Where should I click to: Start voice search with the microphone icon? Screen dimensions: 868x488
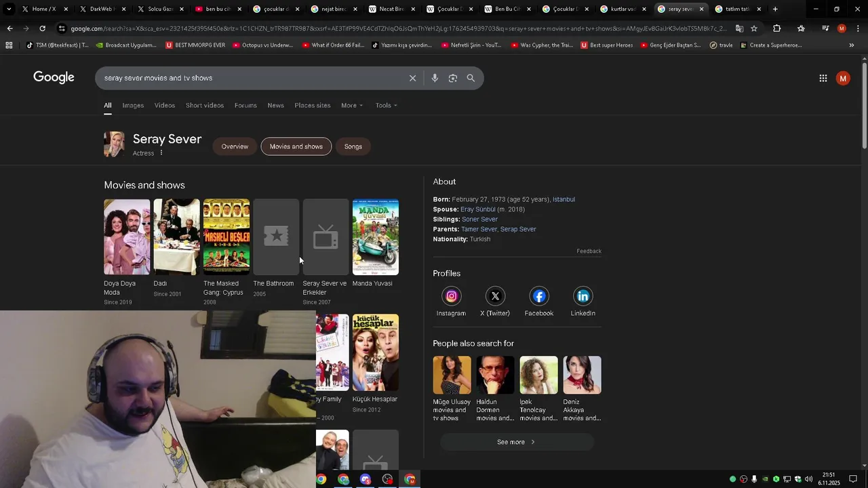point(435,78)
